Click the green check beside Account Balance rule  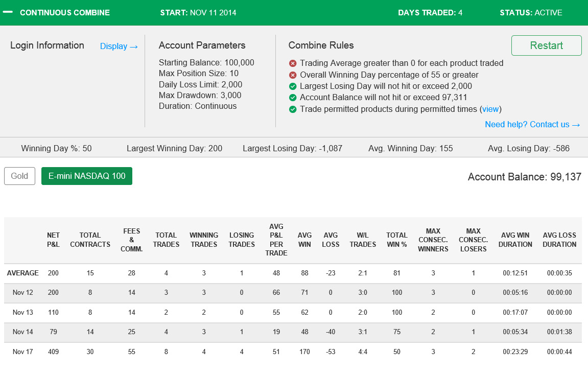[293, 98]
